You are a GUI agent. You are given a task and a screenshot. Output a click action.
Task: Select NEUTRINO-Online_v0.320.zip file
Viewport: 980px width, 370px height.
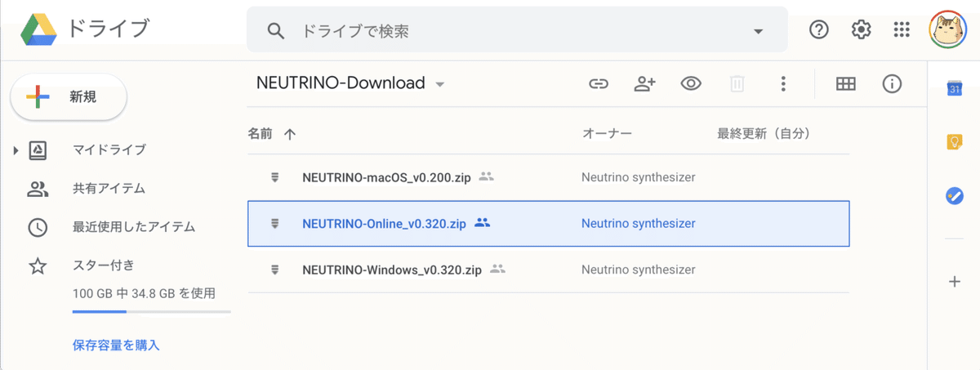pos(548,223)
